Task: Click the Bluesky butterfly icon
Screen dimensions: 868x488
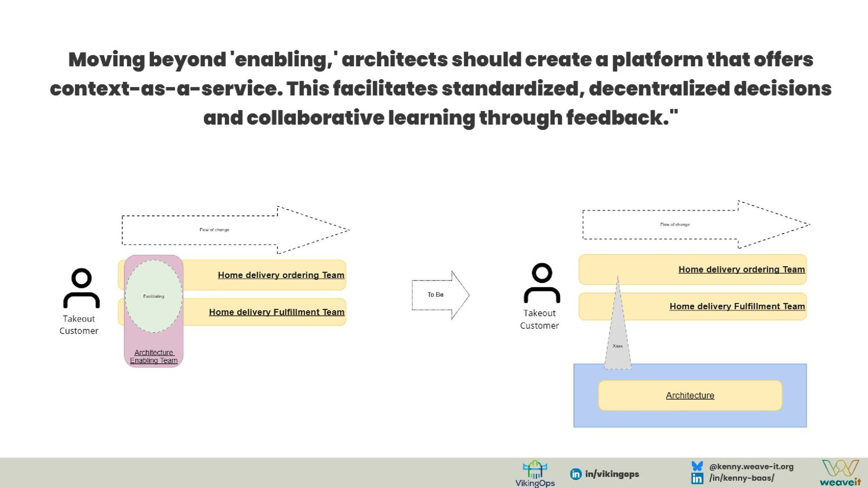Action: tap(697, 466)
